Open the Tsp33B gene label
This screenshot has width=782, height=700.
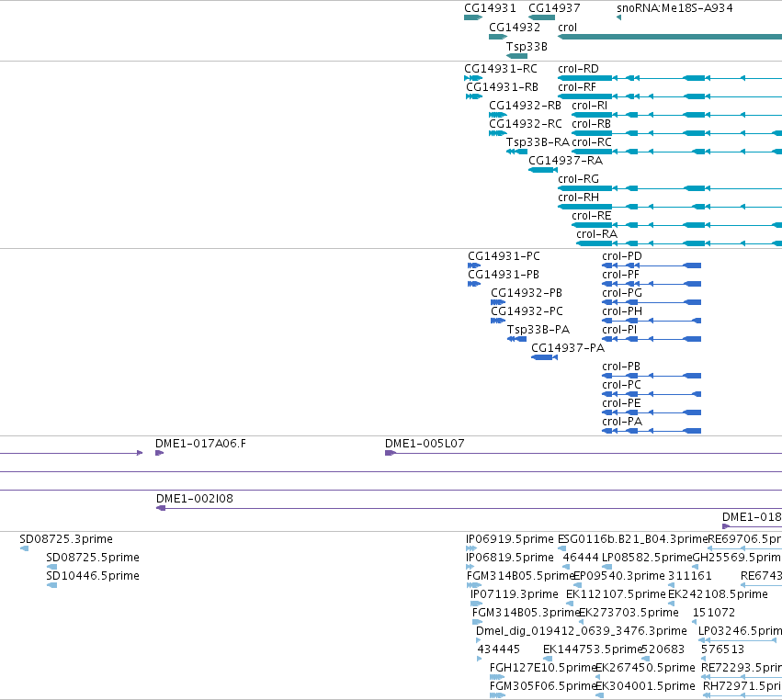coord(527,46)
